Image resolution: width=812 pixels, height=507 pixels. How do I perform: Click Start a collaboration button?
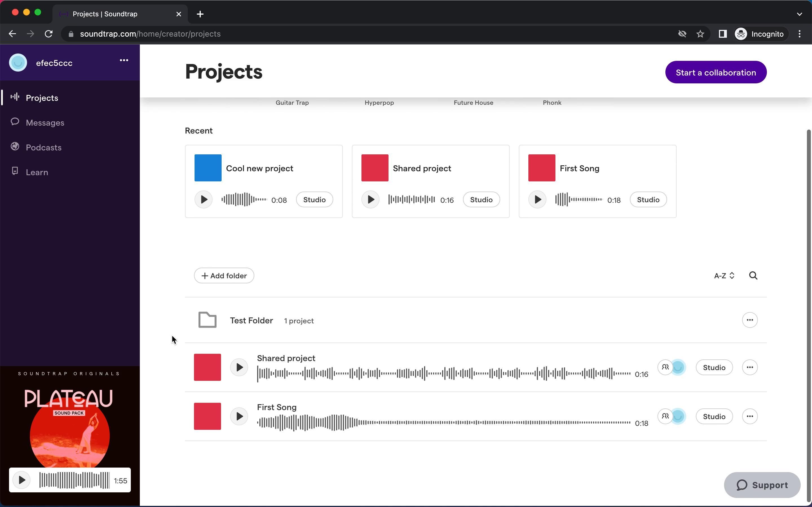[715, 72]
